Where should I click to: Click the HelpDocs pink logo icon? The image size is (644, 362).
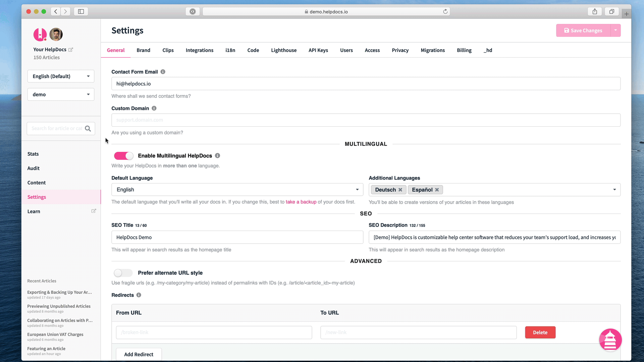[x=40, y=34]
